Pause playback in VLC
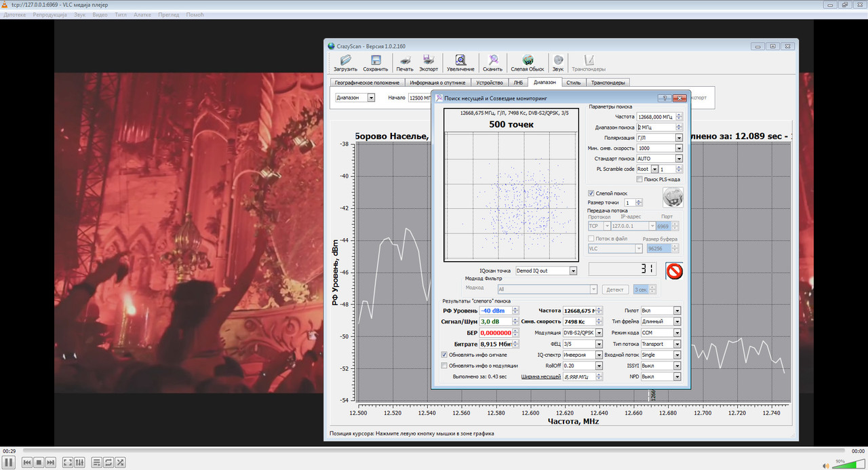The image size is (868, 470). click(x=9, y=463)
